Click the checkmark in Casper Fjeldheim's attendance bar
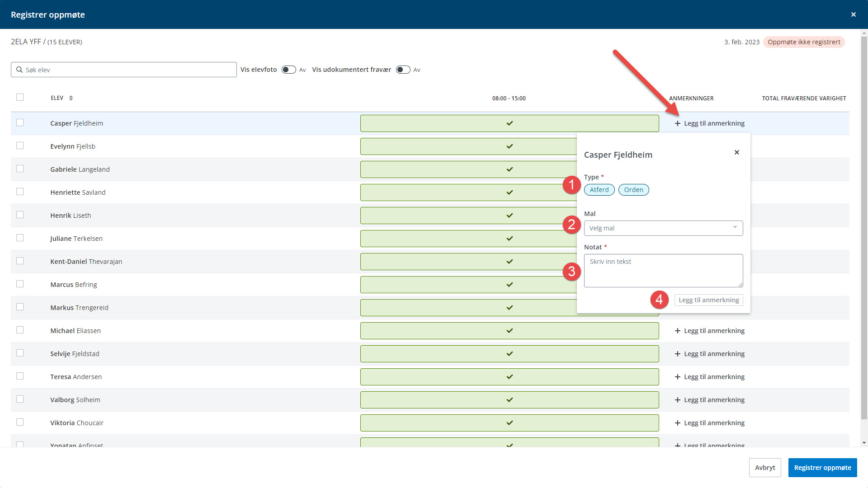Viewport: 868px width, 488px height. point(509,123)
